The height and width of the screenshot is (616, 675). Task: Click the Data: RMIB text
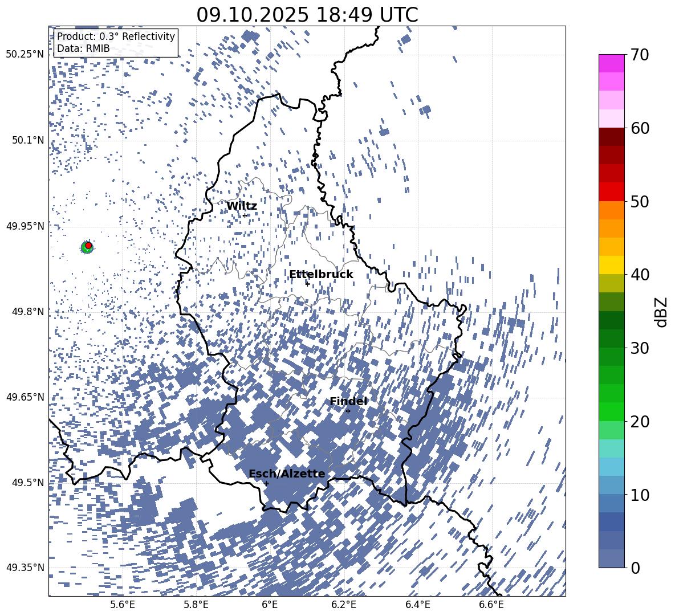[x=83, y=48]
